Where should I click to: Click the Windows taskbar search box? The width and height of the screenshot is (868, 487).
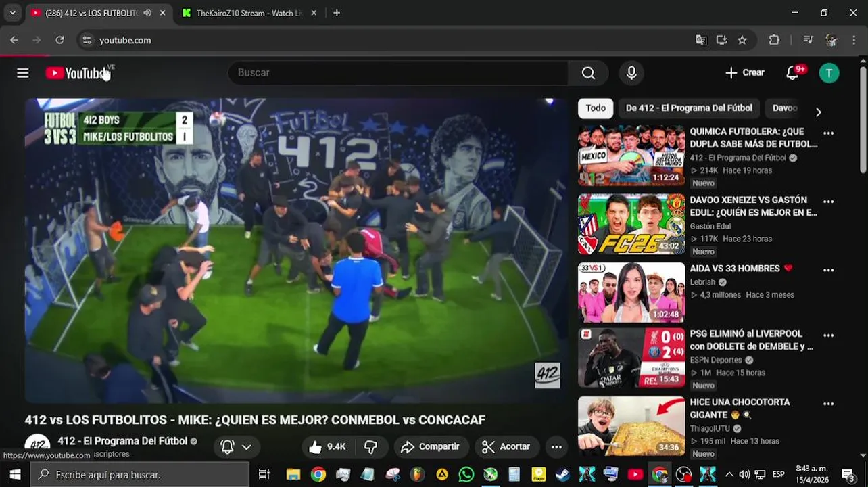coord(140,474)
